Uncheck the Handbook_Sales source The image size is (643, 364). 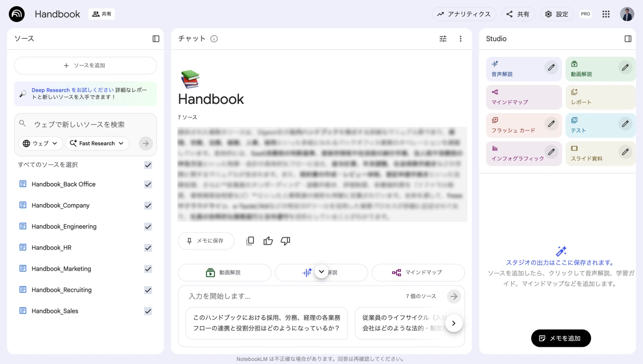coord(148,311)
